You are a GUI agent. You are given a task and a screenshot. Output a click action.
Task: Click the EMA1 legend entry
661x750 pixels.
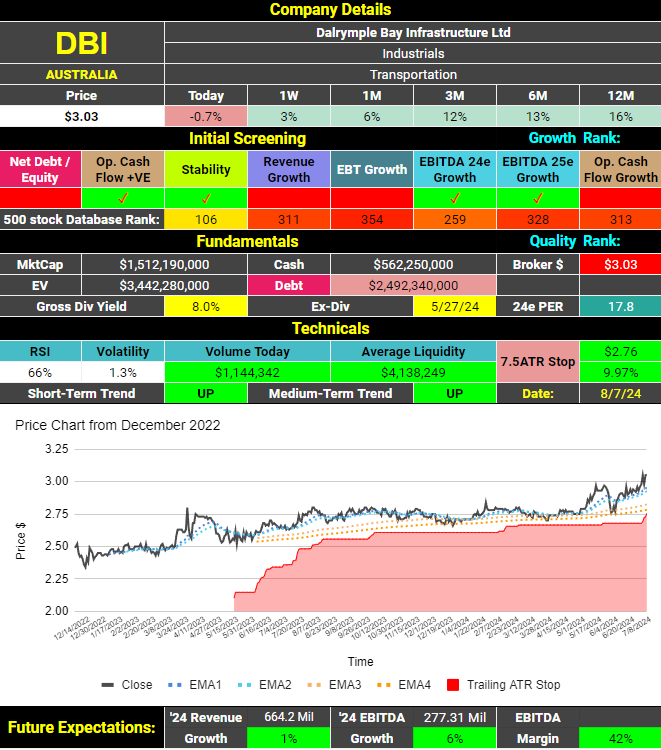(195, 685)
